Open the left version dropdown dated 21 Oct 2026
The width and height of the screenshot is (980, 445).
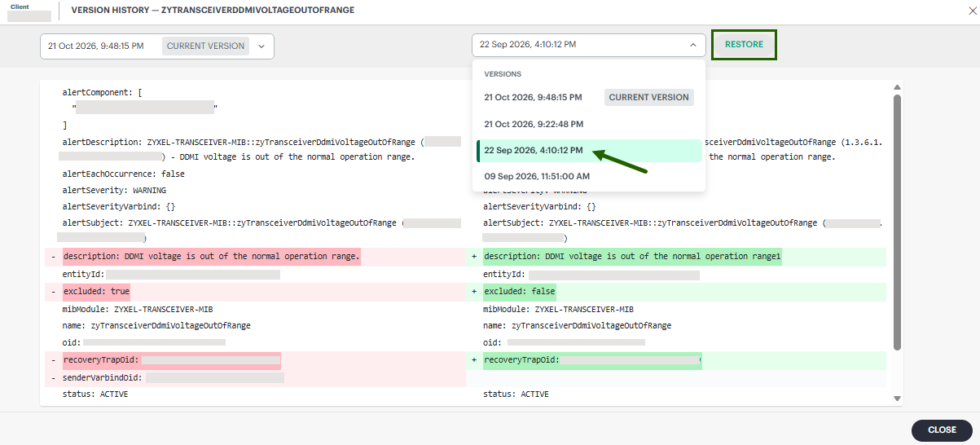pyautogui.click(x=157, y=46)
